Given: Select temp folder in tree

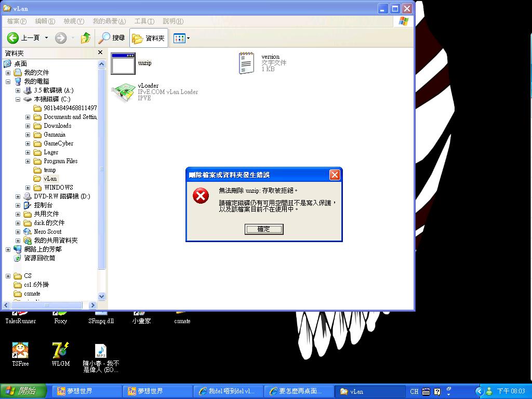Looking at the screenshot, I should point(45,170).
